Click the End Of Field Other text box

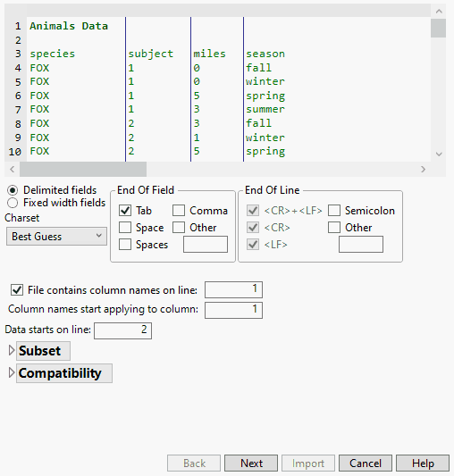[x=206, y=245]
